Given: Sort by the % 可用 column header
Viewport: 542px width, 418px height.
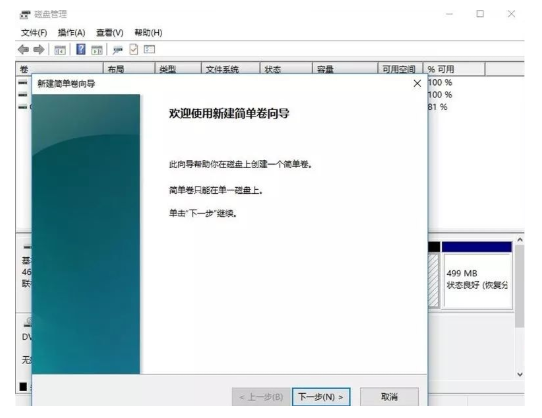Looking at the screenshot, I should click(454, 69).
